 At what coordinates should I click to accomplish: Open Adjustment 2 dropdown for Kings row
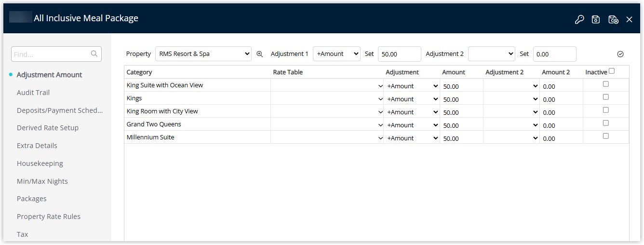point(511,99)
